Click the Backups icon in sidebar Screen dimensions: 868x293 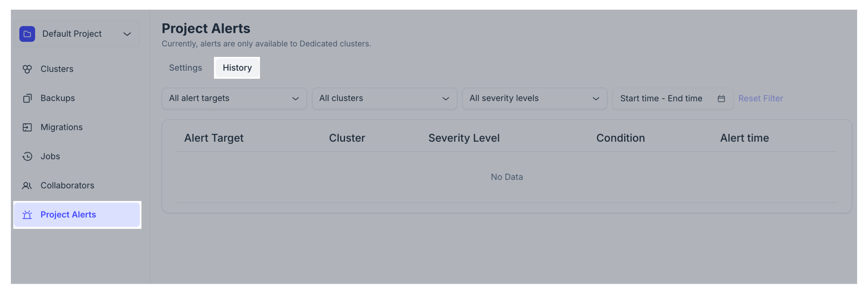click(27, 98)
